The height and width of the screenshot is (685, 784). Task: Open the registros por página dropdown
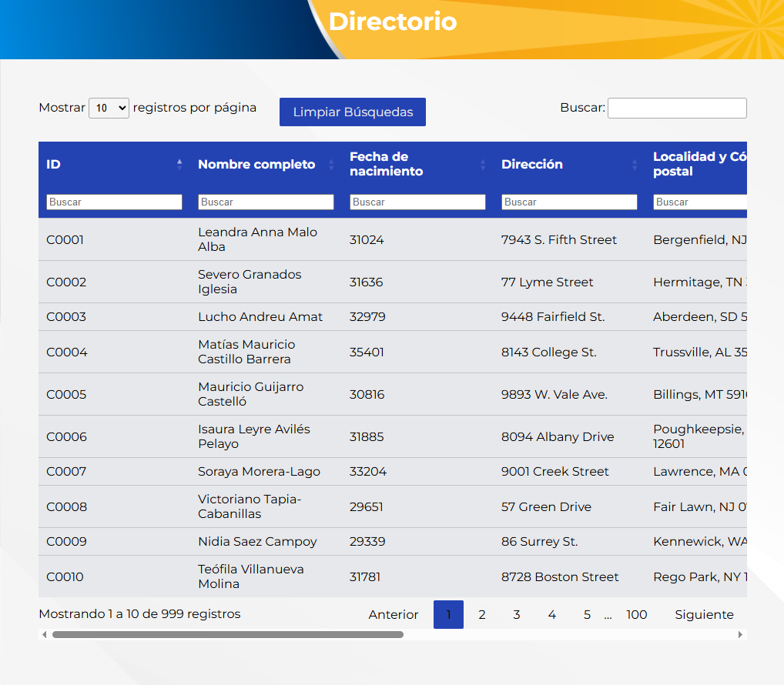tap(109, 109)
